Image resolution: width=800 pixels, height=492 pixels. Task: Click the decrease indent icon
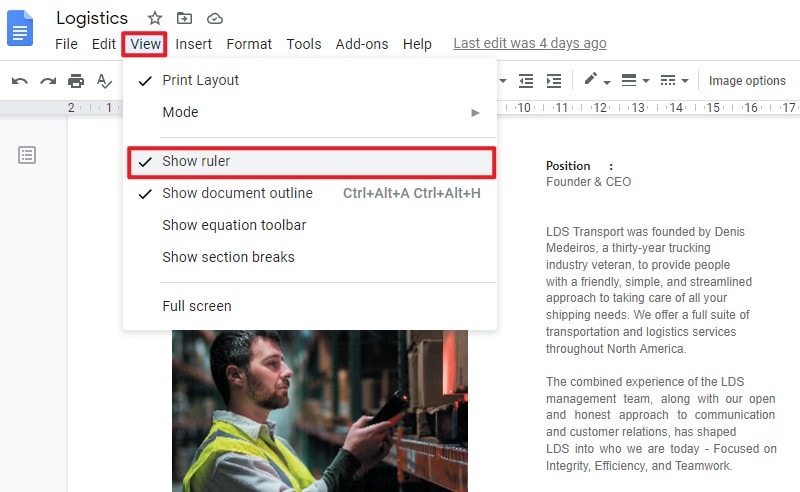tap(526, 81)
